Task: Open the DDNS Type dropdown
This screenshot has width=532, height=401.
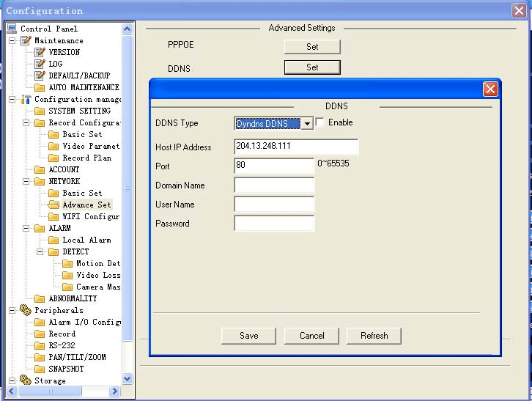Action: (308, 124)
